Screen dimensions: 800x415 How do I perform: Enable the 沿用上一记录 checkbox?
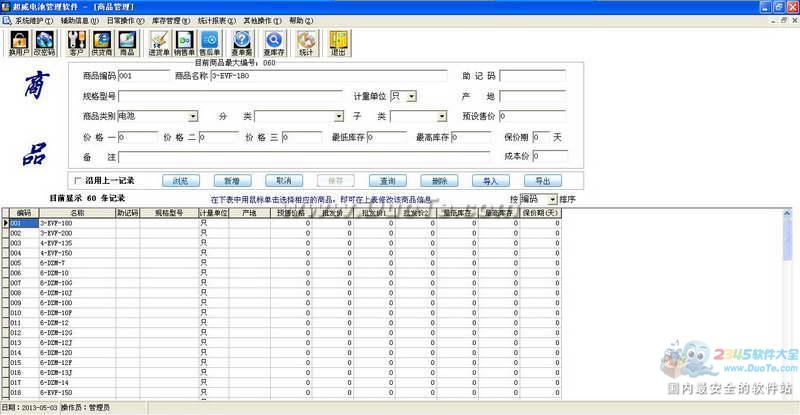click(78, 181)
